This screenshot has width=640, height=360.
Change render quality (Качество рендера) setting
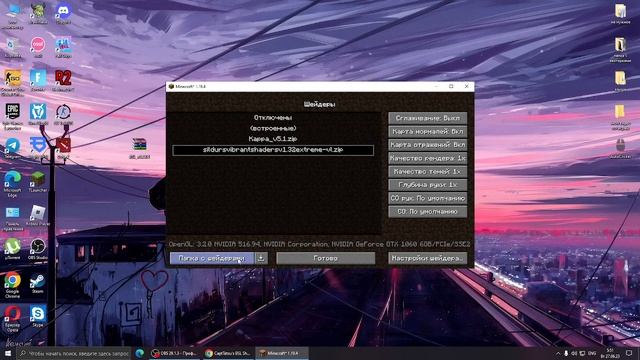click(427, 158)
